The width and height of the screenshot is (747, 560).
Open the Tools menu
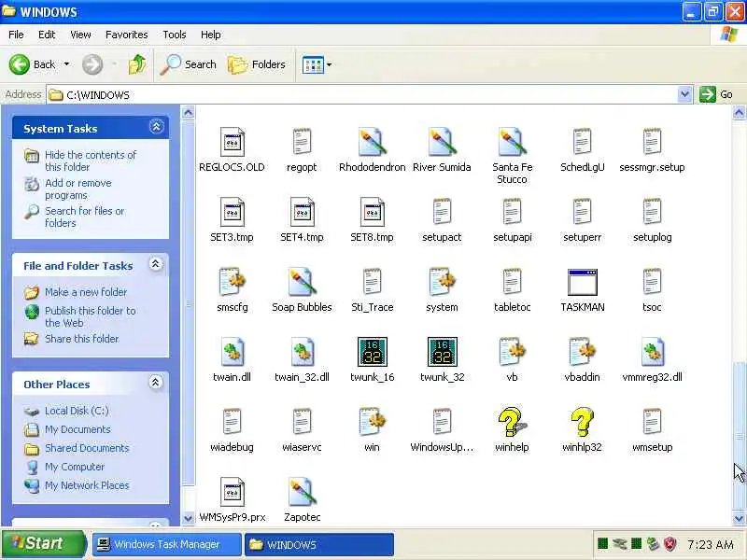[x=175, y=35]
